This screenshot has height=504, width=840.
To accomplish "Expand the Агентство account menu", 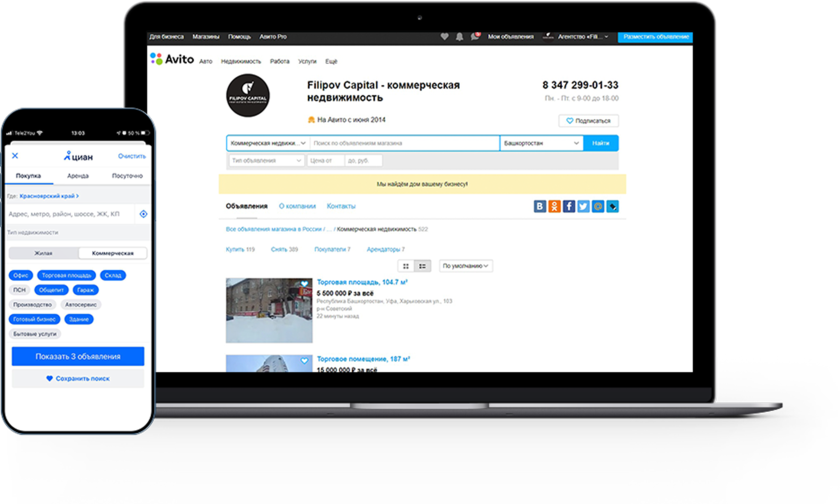I will [x=583, y=36].
